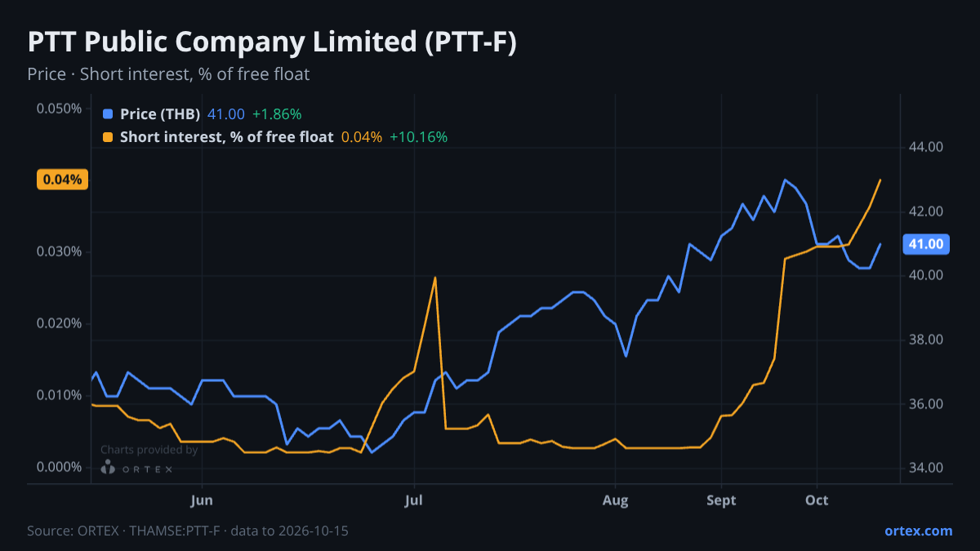Viewport: 980px width, 551px height.
Task: Click the 0.000% left axis label
Action: click(59, 467)
